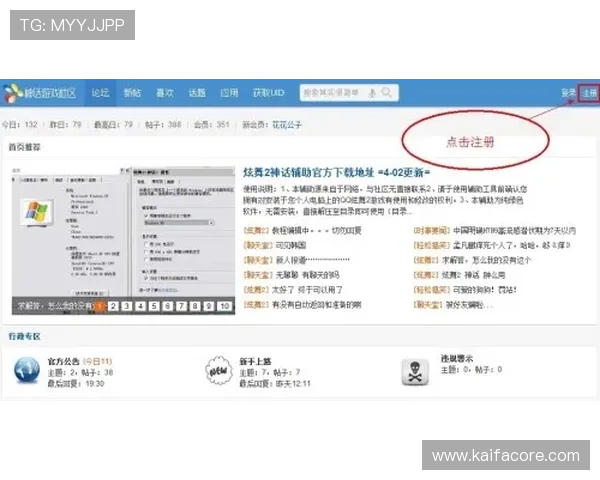Open the 新帖 navigation item

(132, 93)
